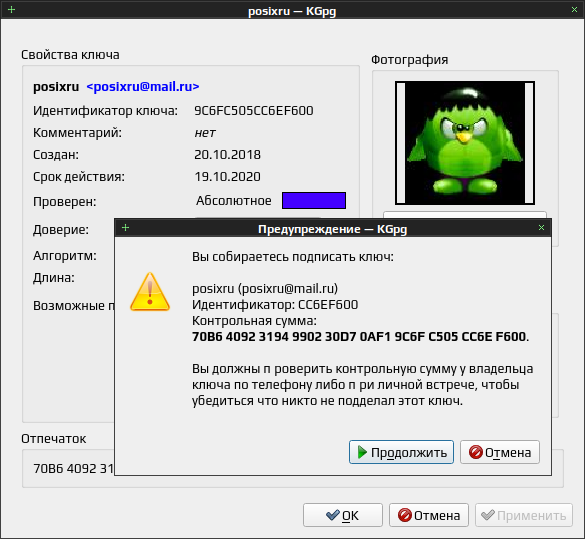Confirm key signing with Продолжить
Screen dimensions: 585x539
point(401,452)
